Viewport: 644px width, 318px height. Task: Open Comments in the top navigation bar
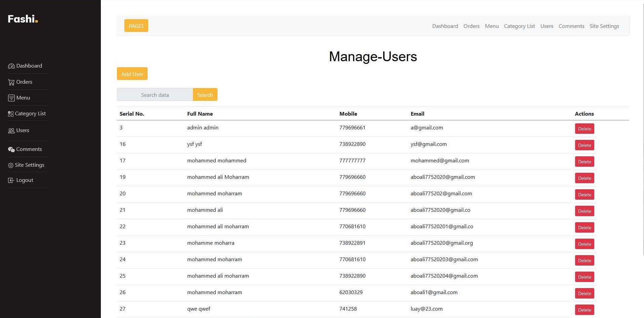click(x=571, y=26)
